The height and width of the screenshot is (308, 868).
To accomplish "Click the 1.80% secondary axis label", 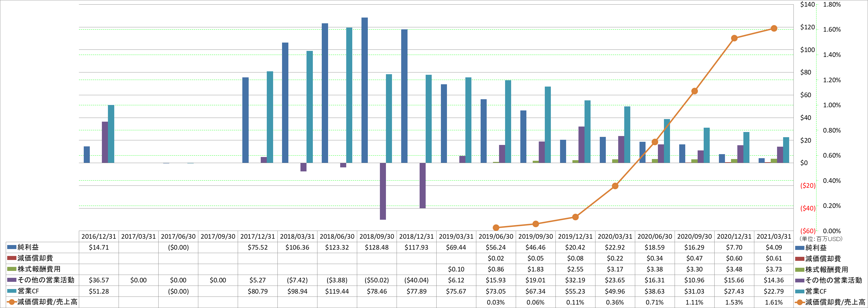I will pyautogui.click(x=832, y=4).
